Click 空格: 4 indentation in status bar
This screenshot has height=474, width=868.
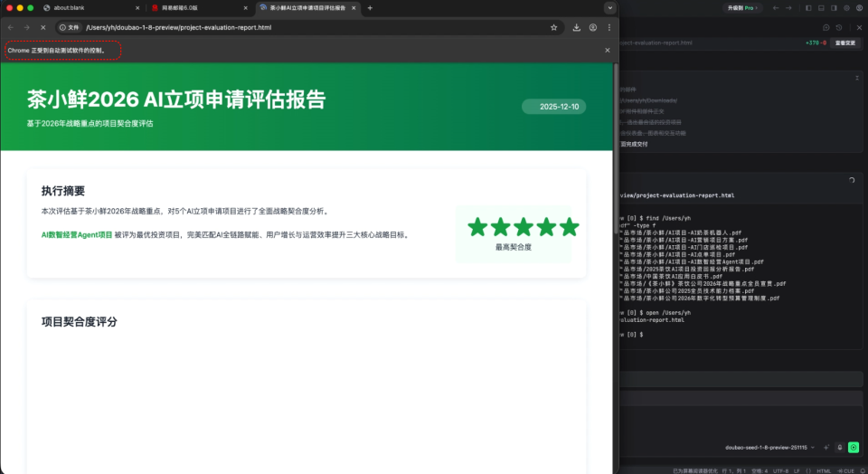click(x=759, y=470)
